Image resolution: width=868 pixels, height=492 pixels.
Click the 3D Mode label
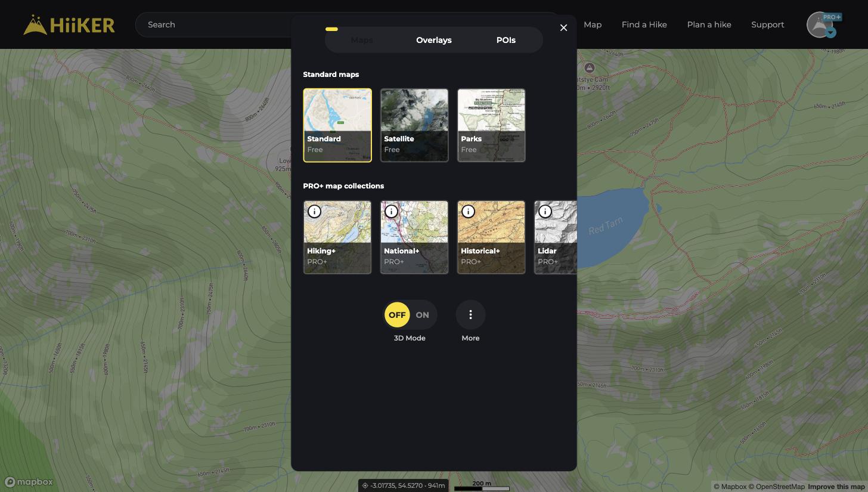coord(410,338)
